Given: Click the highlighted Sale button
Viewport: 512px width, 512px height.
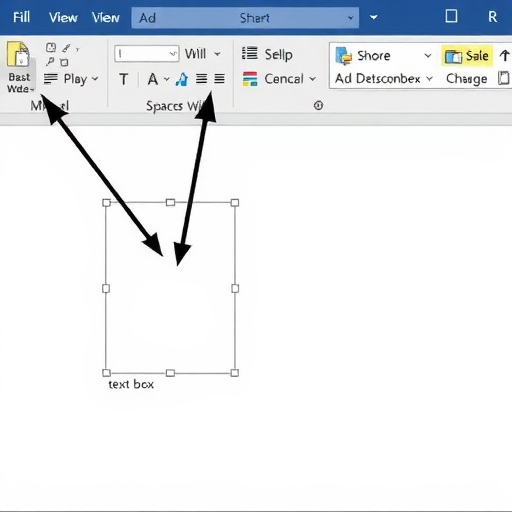Looking at the screenshot, I should [467, 56].
